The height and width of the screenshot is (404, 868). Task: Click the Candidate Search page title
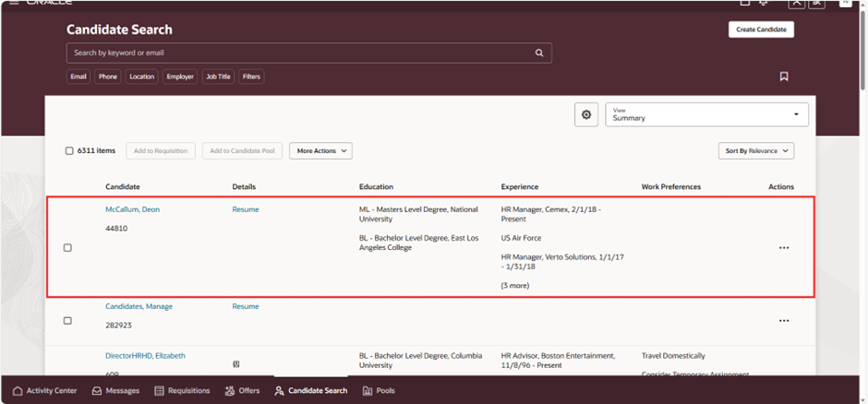[119, 30]
